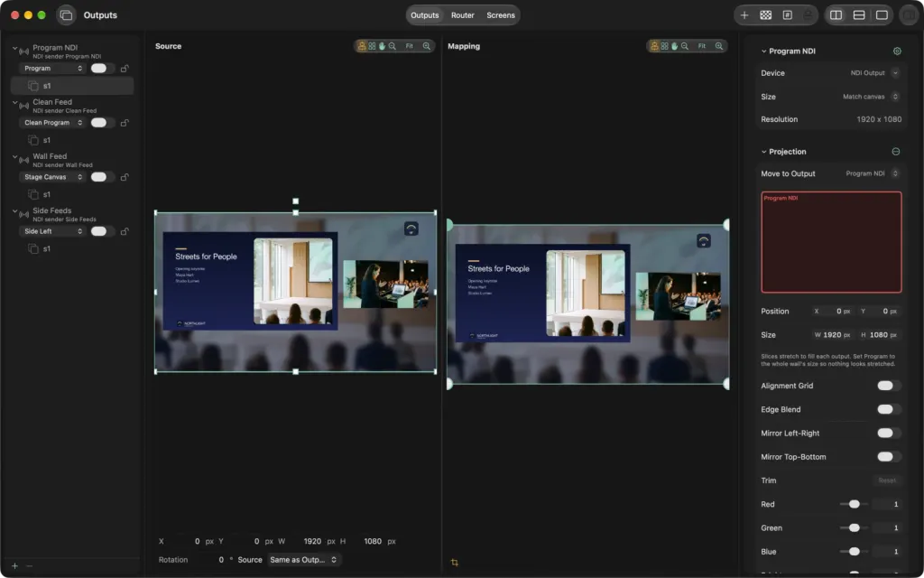
Task: Open the Clean Program source dropdown
Action: point(52,123)
